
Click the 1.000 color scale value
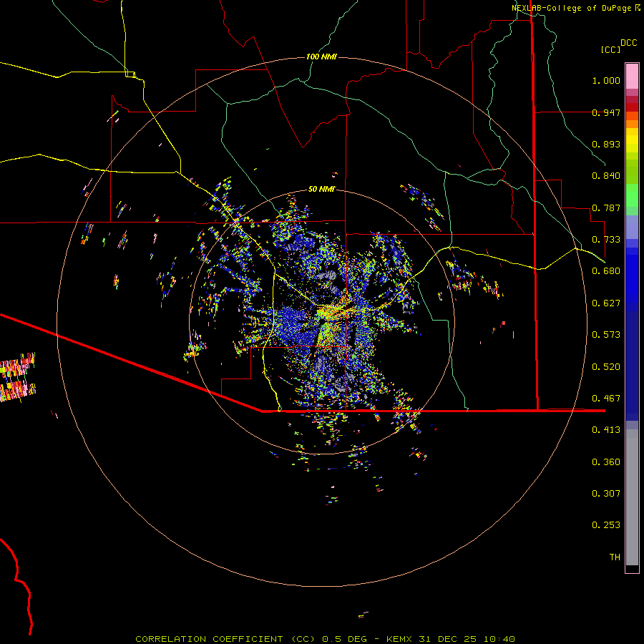coord(606,80)
